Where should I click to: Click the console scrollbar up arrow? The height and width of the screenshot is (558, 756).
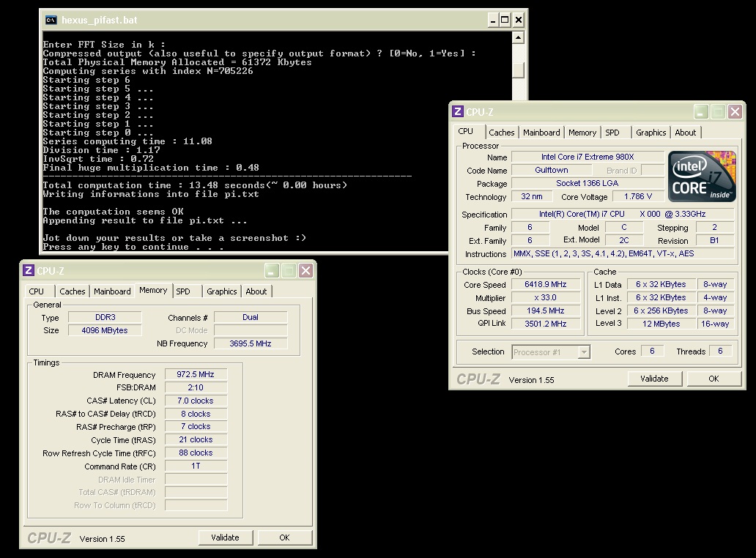click(519, 38)
